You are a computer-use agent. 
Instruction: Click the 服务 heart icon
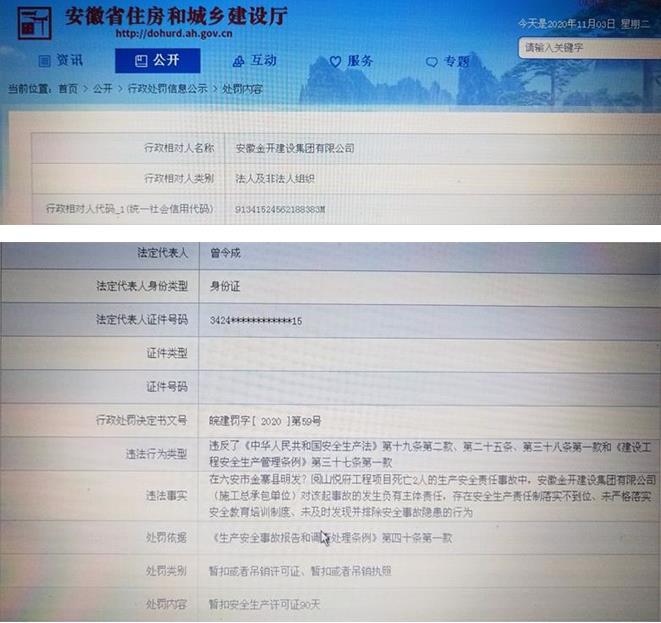335,62
